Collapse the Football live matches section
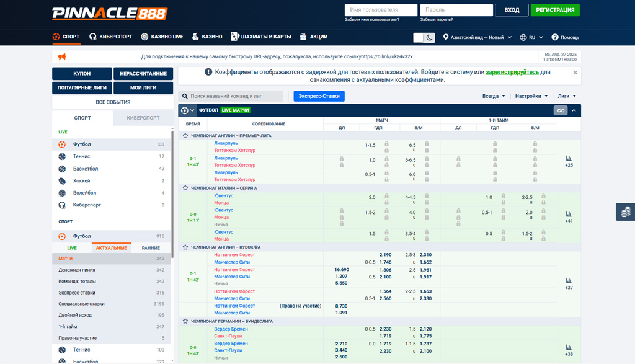This screenshot has height=364, width=635. 574,110
